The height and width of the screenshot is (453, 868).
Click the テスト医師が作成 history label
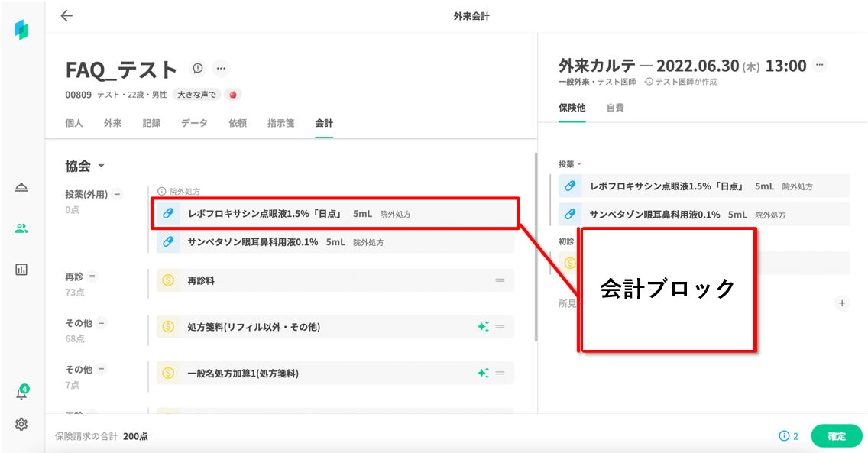pos(681,82)
